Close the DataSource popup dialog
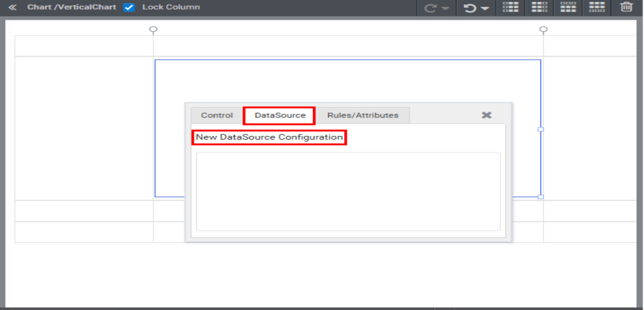Viewport: 644px width, 310px height. 486,115
